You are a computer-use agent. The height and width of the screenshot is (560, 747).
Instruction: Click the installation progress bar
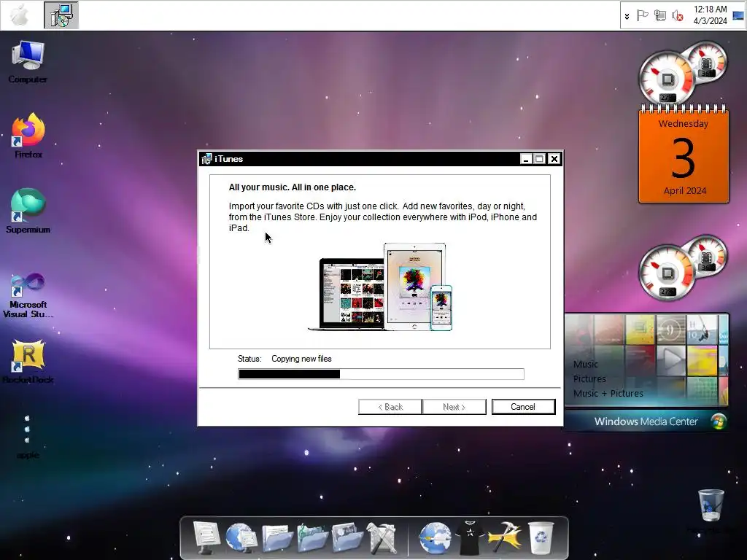381,374
